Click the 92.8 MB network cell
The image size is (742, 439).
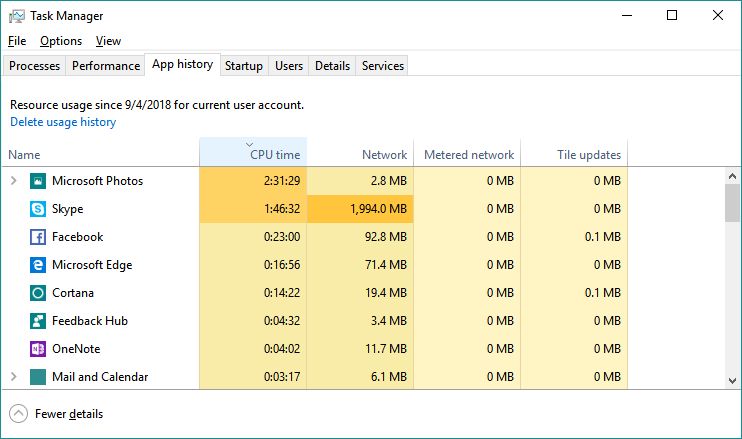click(360, 237)
